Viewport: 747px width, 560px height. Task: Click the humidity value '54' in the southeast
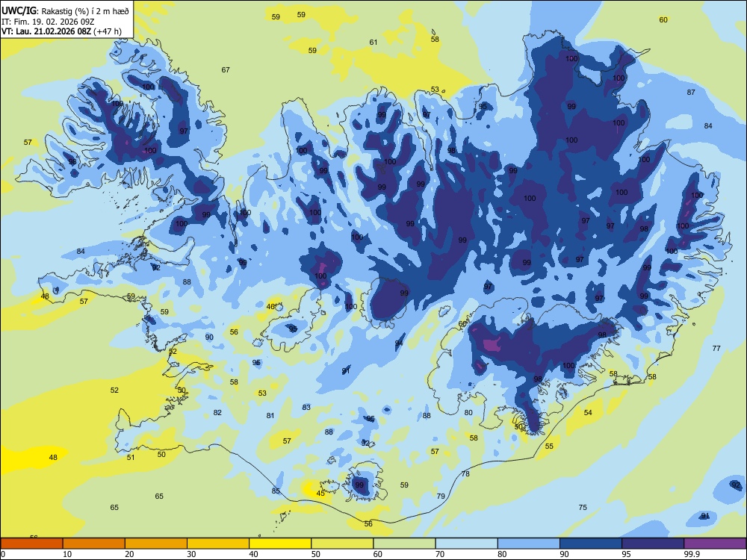(x=588, y=413)
